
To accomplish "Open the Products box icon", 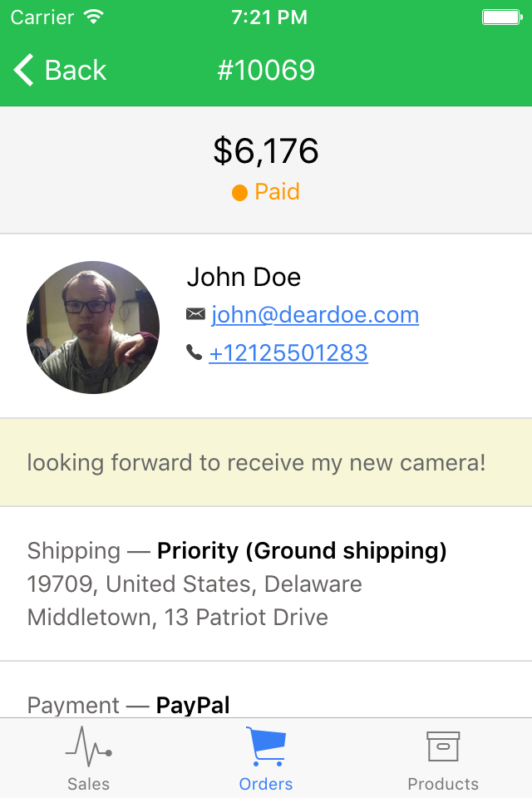I will (443, 746).
